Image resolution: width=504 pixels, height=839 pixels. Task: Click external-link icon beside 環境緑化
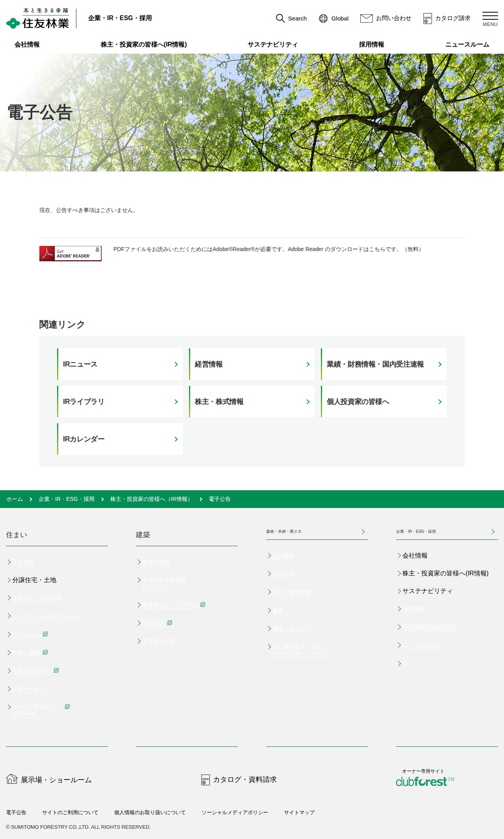tap(170, 623)
